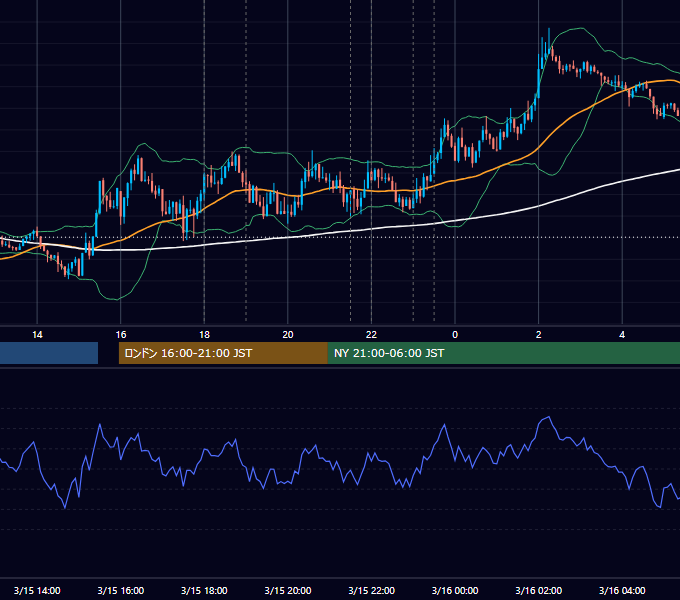Click the NY 21:00-06:00 JST session bar
The width and height of the screenshot is (680, 600).
(503, 353)
